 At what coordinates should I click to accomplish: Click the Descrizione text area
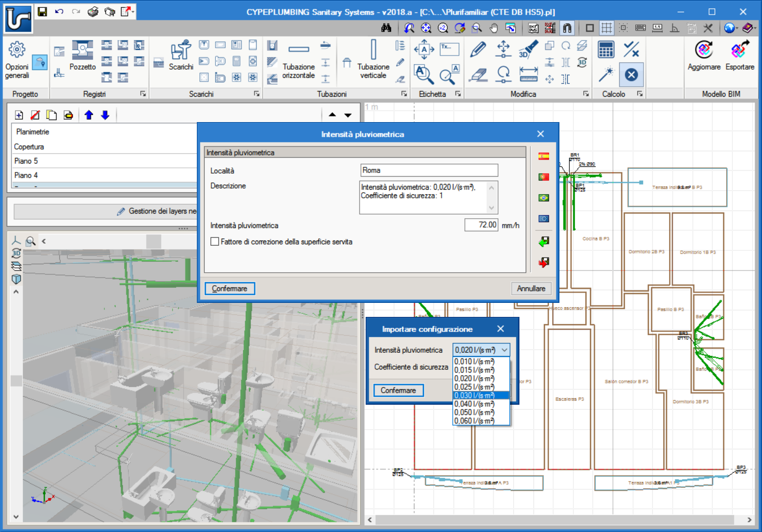coord(429,197)
